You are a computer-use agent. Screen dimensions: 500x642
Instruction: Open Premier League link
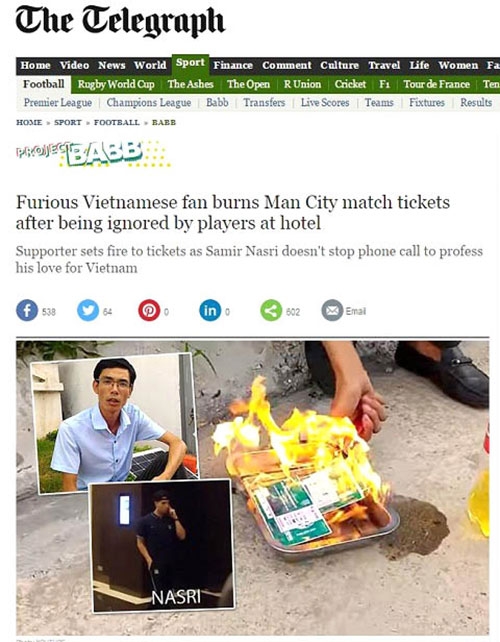coord(58,102)
